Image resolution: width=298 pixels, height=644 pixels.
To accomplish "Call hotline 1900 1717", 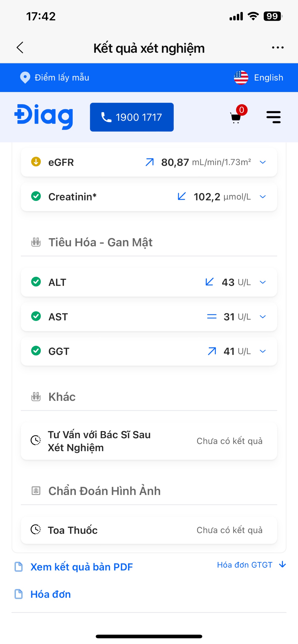I will (x=132, y=117).
